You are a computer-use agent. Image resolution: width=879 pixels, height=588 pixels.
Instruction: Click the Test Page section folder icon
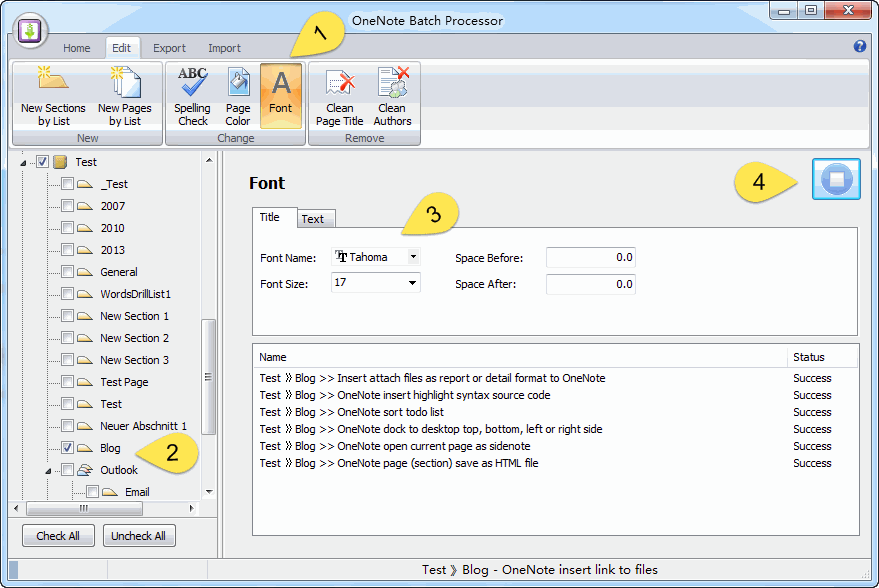(x=85, y=382)
